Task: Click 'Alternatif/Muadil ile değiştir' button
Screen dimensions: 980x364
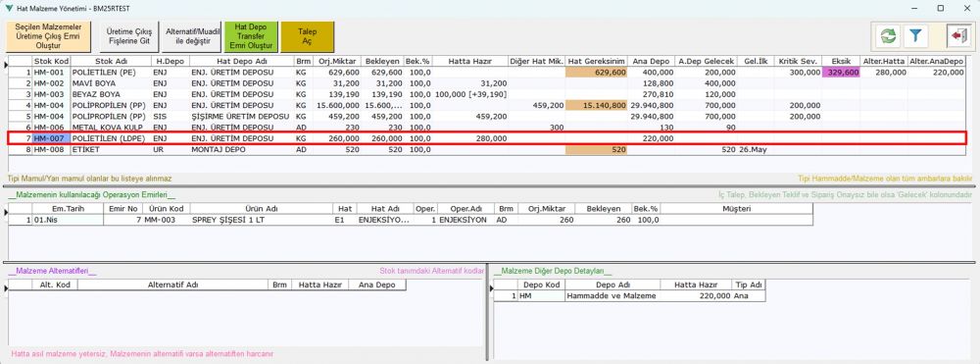Action: pos(192,36)
